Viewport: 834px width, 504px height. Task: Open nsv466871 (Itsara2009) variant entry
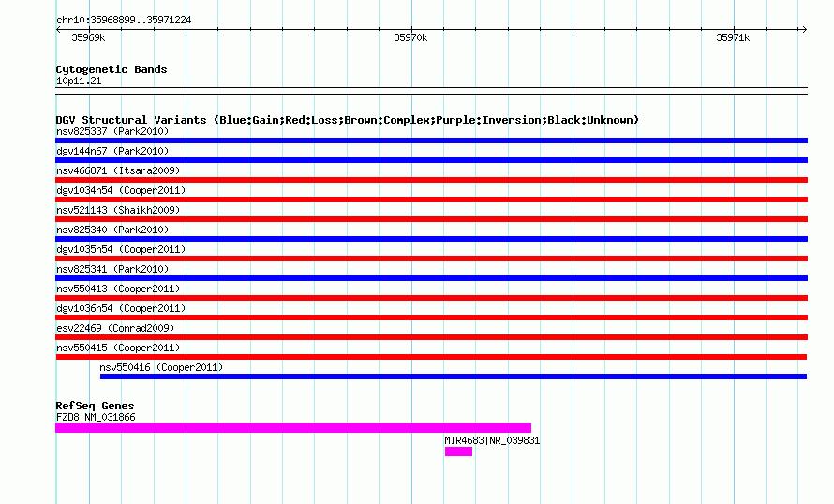click(x=118, y=170)
